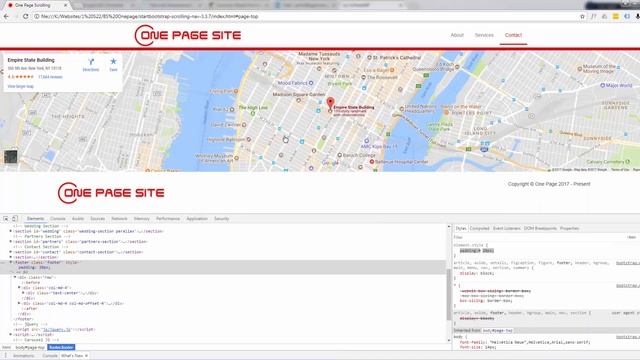
Task: Toggle the device toolbar icon in DevTools
Action: (15, 219)
